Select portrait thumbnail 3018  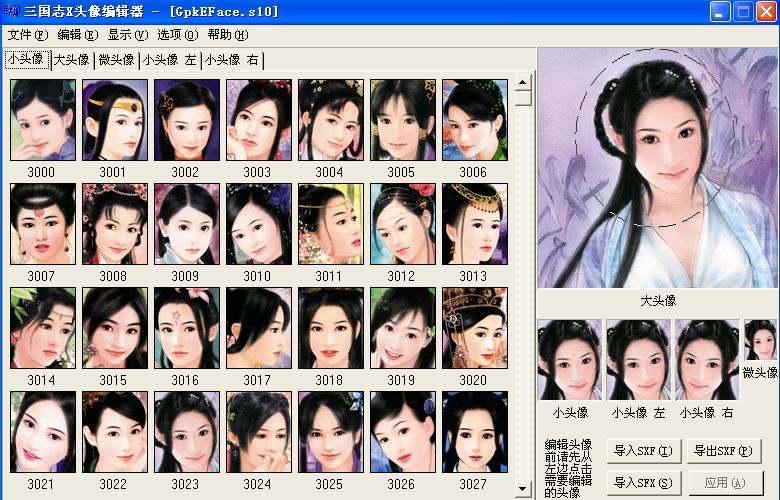point(331,328)
